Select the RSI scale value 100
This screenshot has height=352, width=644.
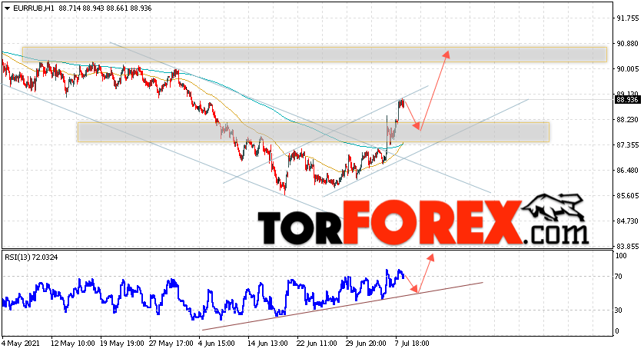click(x=622, y=256)
